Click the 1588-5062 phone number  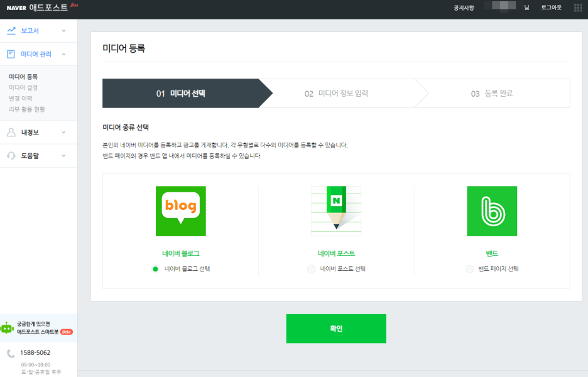pos(35,353)
